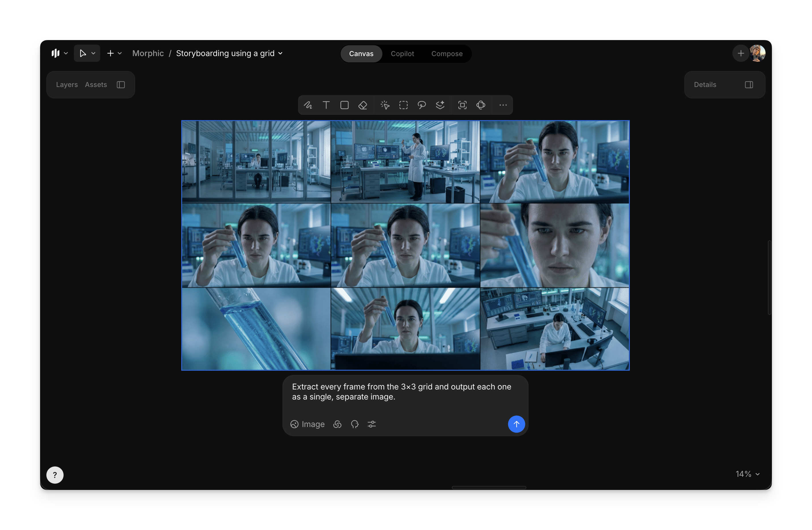Expand the 14% zoom level dropdown
Viewport: 812px width, 530px height.
(748, 474)
